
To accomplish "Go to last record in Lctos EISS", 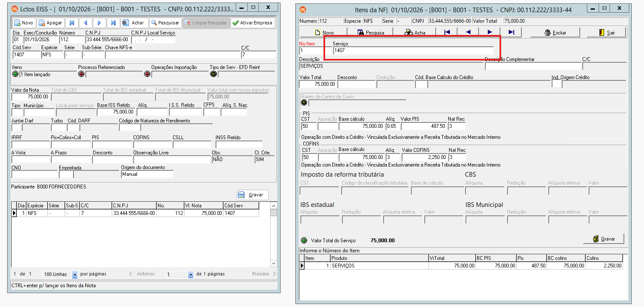I will [x=113, y=23].
